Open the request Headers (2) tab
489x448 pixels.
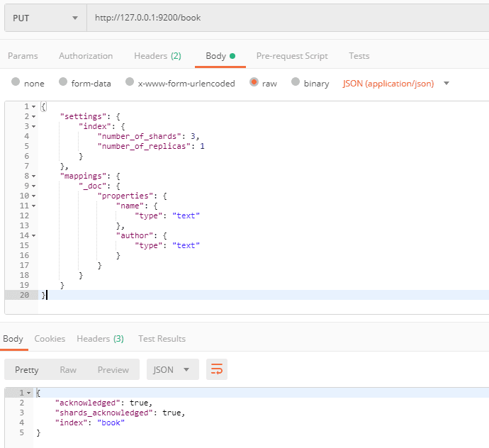pos(157,56)
